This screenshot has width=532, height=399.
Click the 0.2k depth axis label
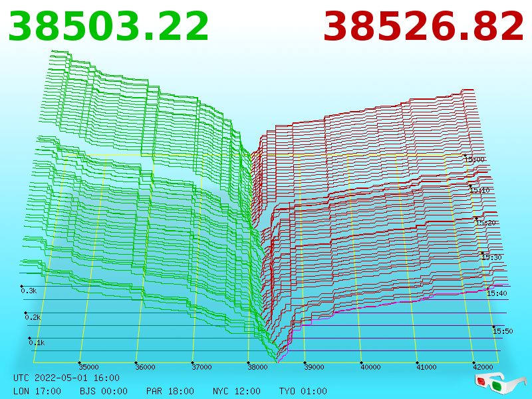33,318
